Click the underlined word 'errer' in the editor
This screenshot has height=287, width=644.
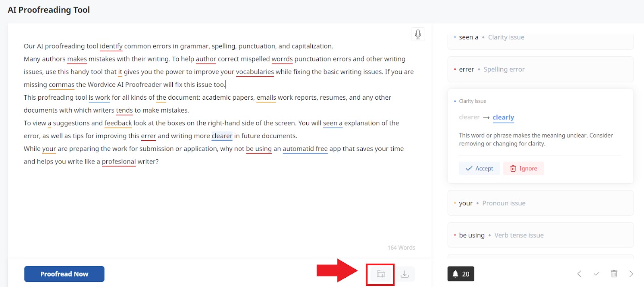tap(149, 136)
